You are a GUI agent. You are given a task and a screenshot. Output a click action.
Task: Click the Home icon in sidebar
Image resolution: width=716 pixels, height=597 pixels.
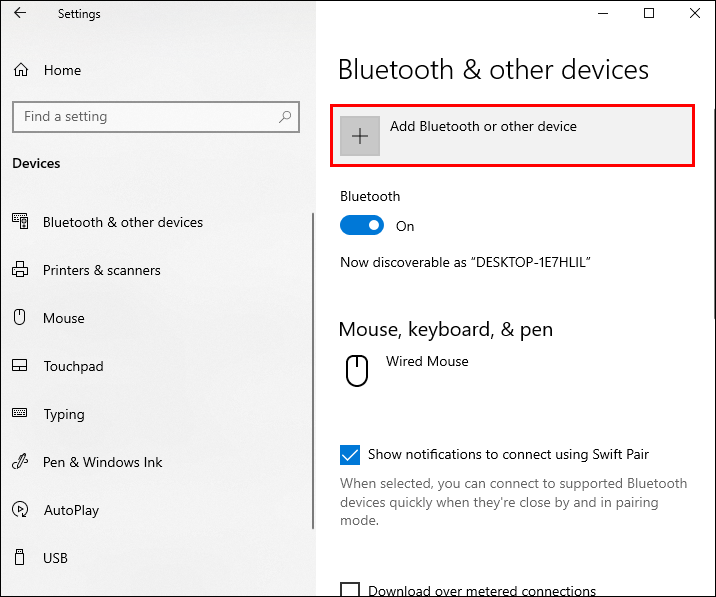click(x=20, y=71)
